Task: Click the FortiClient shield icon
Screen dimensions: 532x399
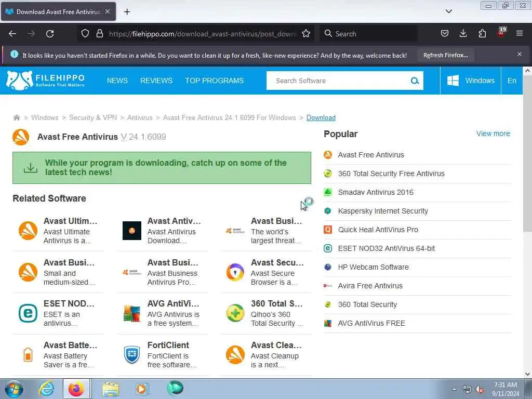Action: [x=131, y=355]
